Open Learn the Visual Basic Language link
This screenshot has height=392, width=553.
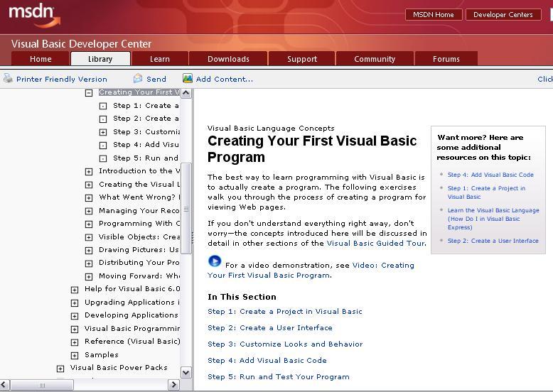coord(493,218)
